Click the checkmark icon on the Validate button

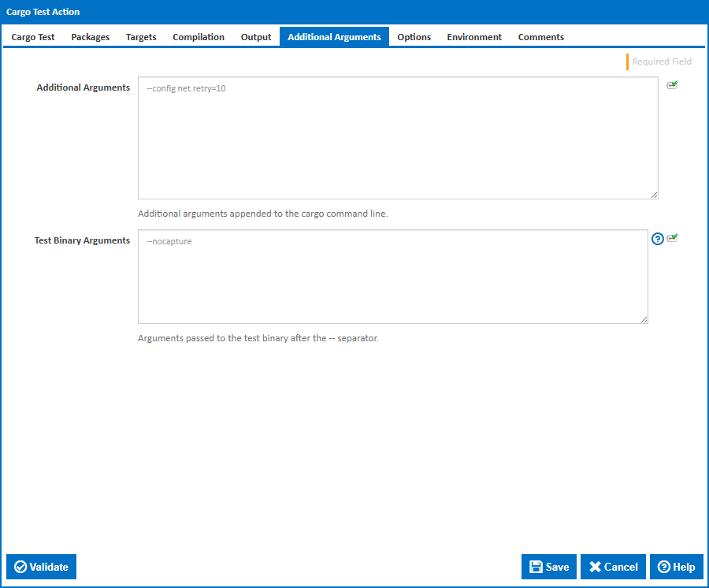(20, 567)
